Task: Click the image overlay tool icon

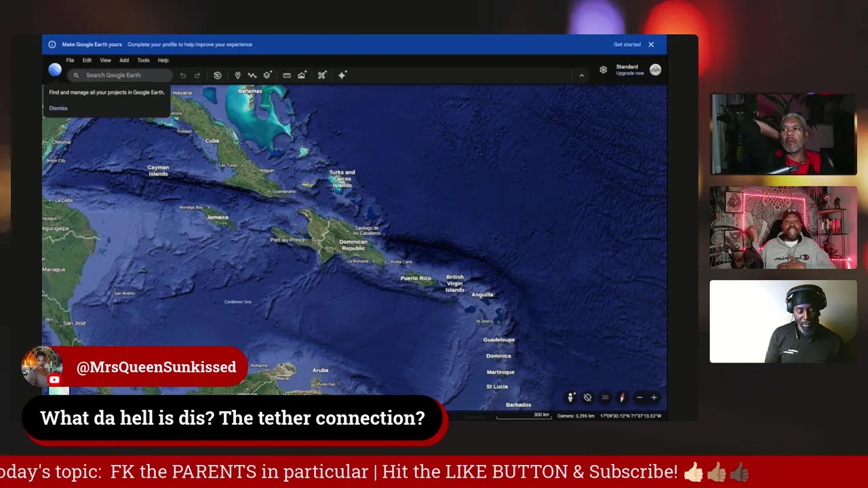Action: pos(302,75)
